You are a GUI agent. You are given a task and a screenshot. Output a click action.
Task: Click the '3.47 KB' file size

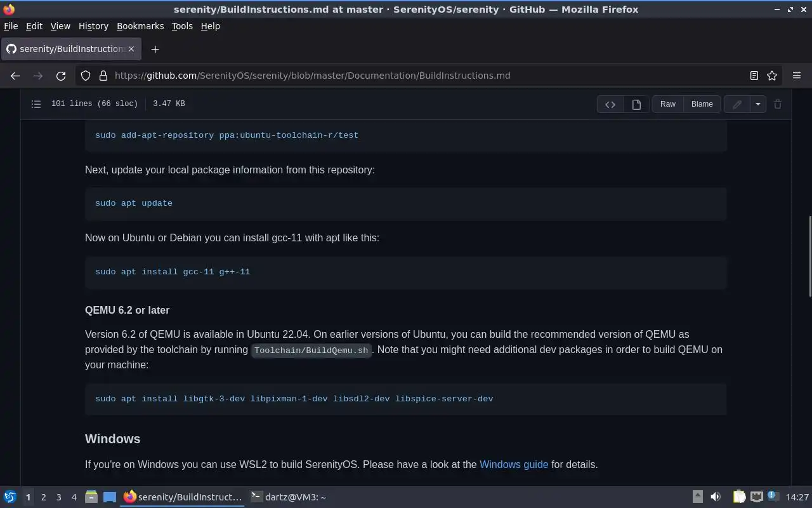[x=169, y=104]
